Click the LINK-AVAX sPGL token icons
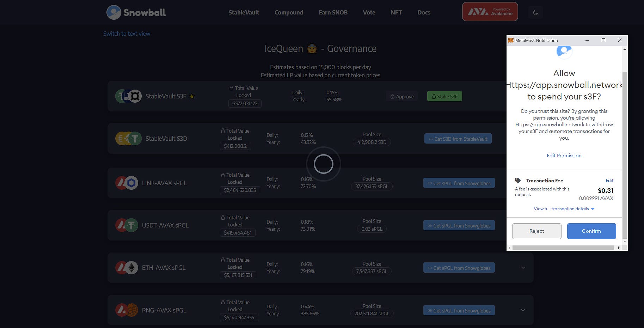The image size is (644, 328). click(x=127, y=183)
